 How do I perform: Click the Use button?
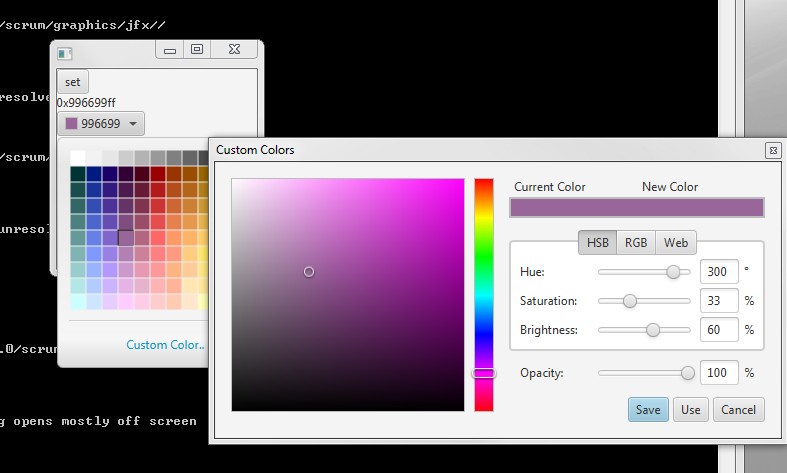pyautogui.click(x=690, y=409)
